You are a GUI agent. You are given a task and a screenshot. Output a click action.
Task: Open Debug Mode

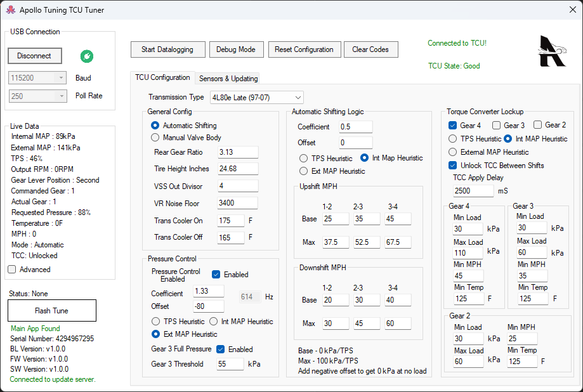click(x=236, y=49)
